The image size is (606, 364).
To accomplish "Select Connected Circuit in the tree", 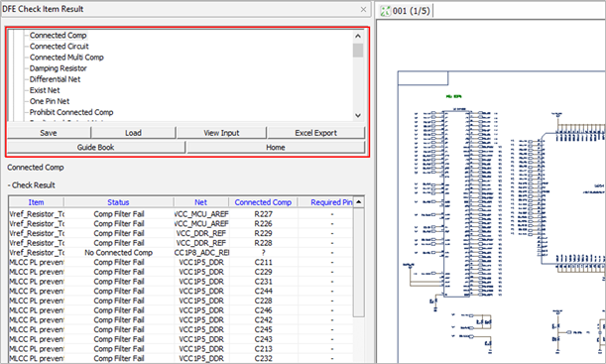I will 60,47.
